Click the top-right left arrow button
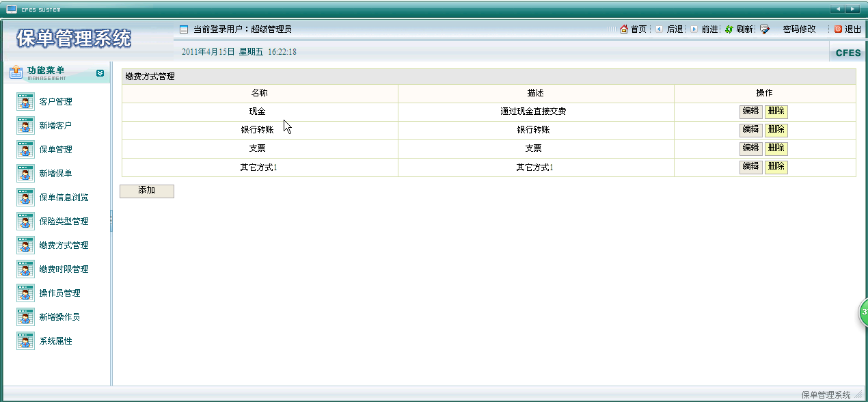Screen dimensions: 868x402 [838, 9]
